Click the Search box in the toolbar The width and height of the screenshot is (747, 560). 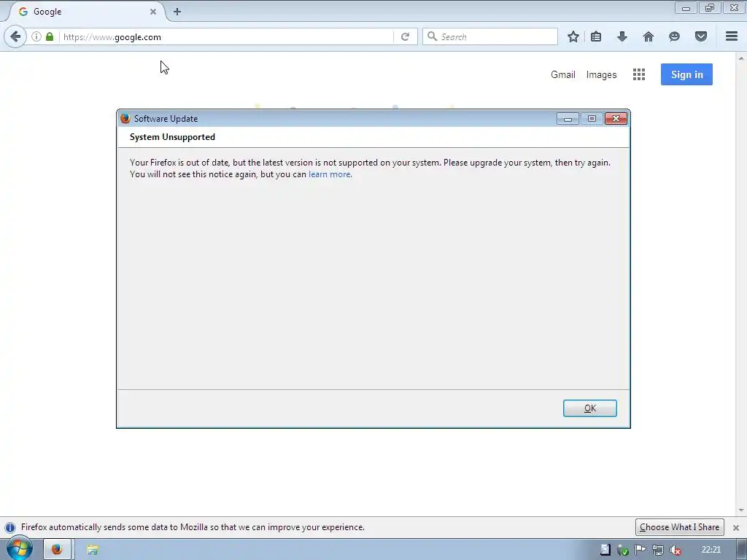click(x=489, y=36)
